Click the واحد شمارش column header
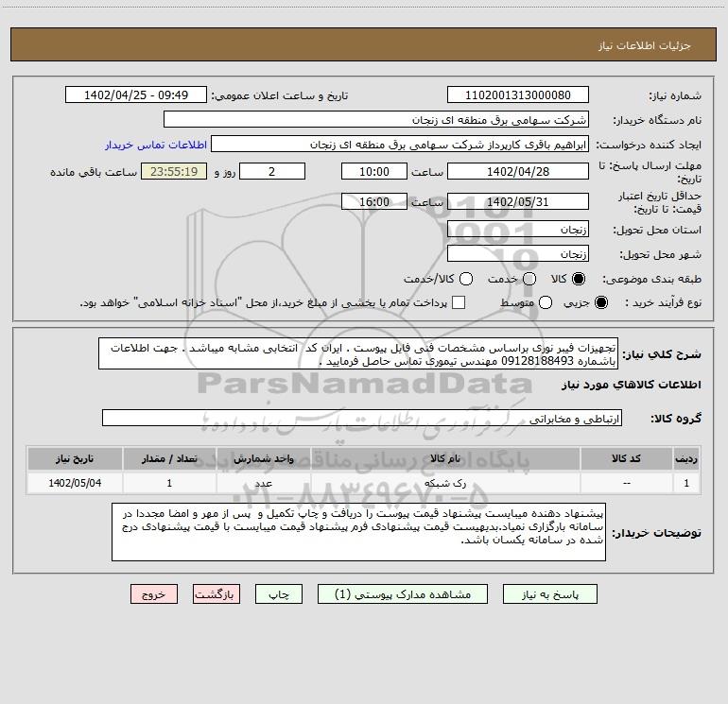The height and width of the screenshot is (704, 728). tap(263, 459)
